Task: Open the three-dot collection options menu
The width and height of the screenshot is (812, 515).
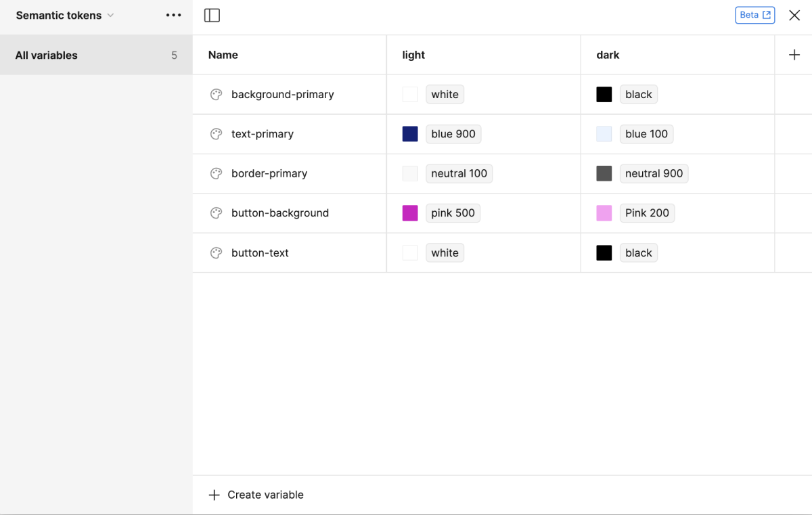Action: (x=173, y=15)
